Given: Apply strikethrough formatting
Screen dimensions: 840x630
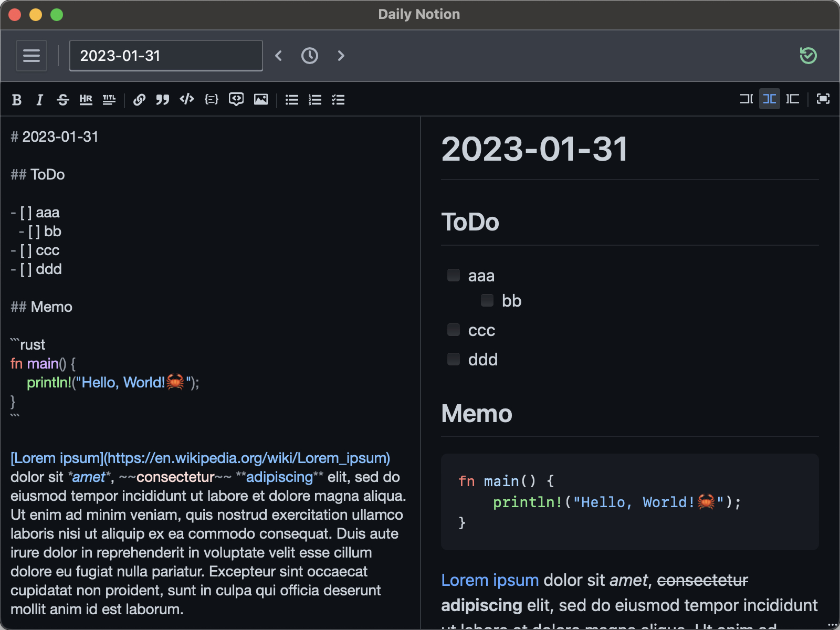Looking at the screenshot, I should click(x=63, y=99).
